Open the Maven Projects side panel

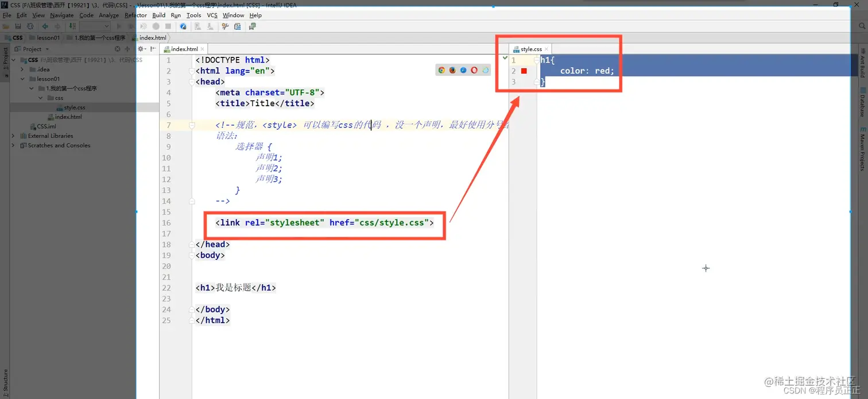coord(862,149)
